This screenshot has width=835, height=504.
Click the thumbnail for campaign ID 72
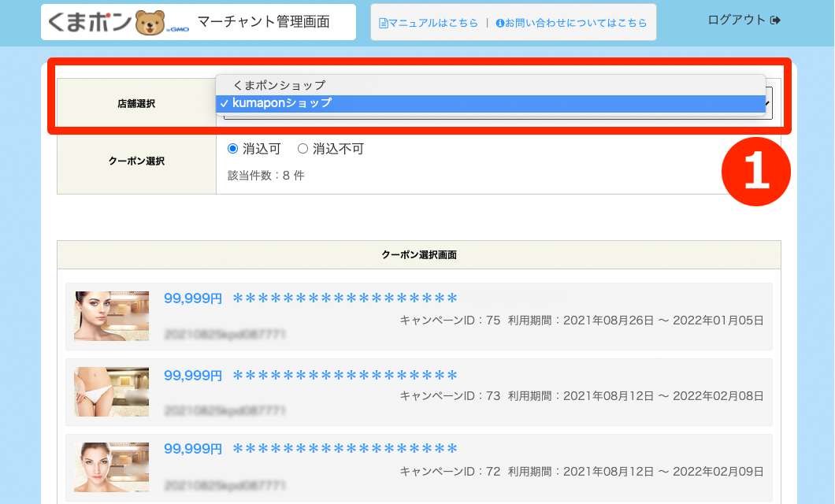111,467
